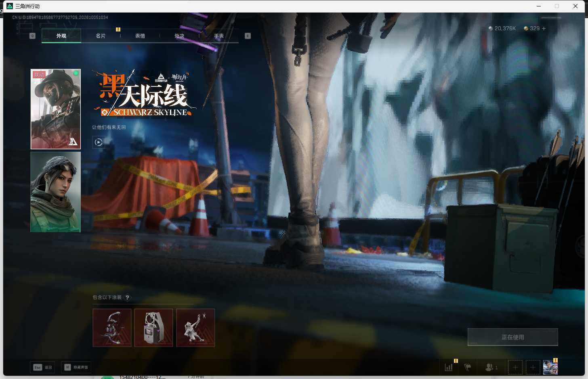Click the 329 gold currency balance

tap(531, 29)
